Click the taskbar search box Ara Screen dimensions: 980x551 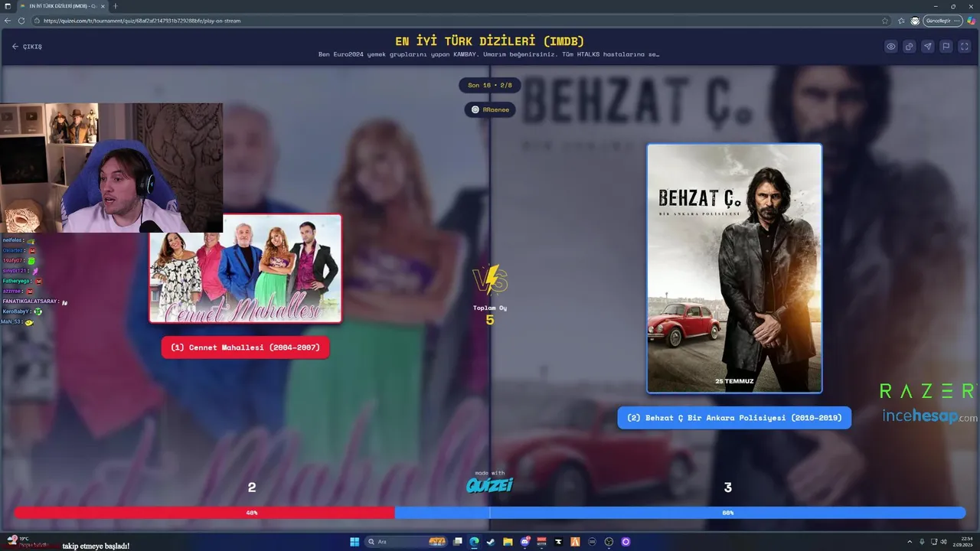tap(406, 542)
